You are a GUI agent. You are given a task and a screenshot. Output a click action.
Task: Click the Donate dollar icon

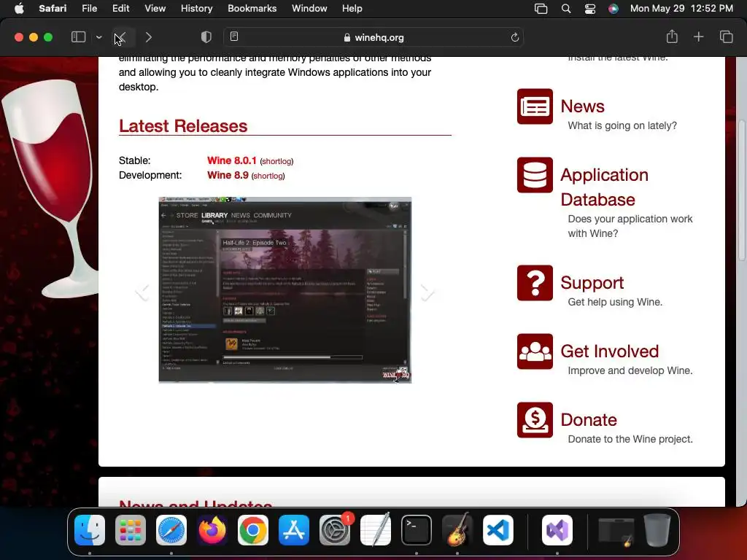pos(535,420)
